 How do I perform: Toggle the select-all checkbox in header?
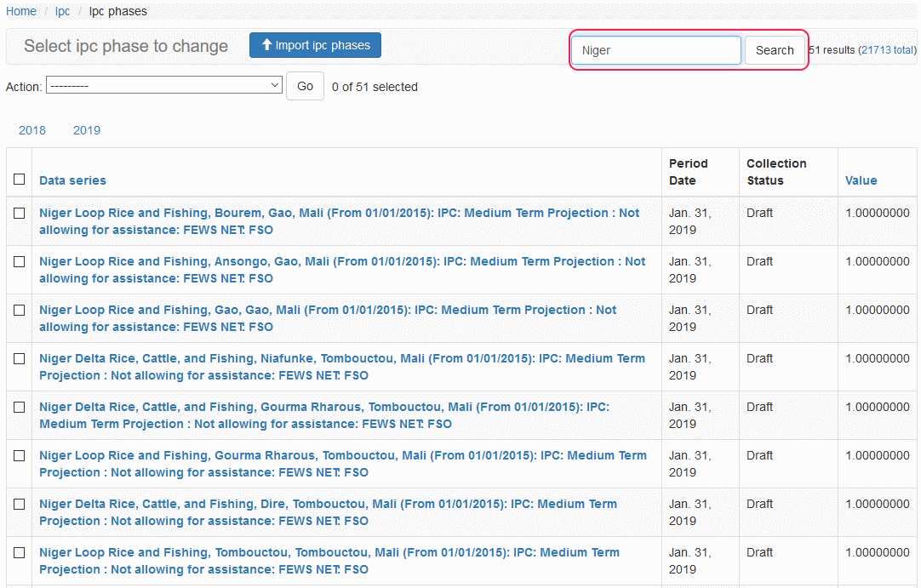[x=20, y=180]
